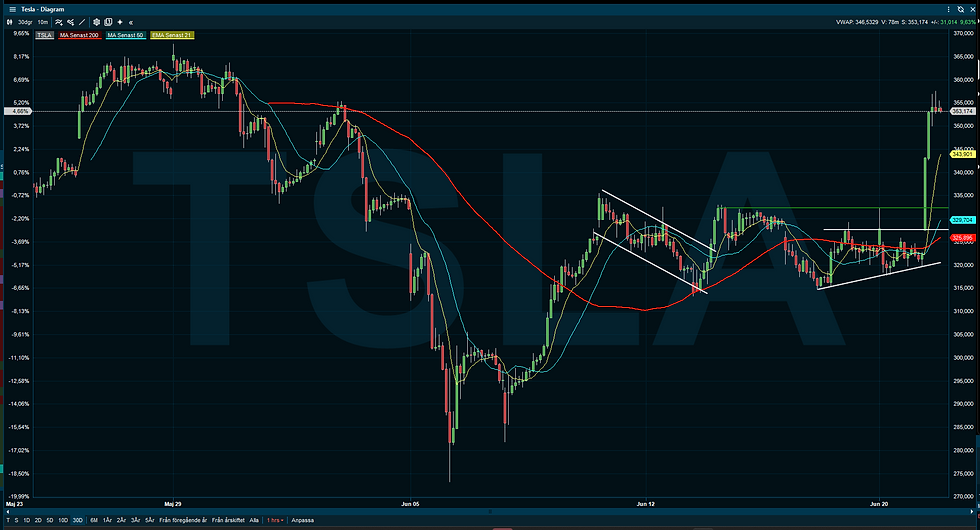This screenshot has height=530, width=980.
Task: Click the four-point star toolbar icon
Action: (x=120, y=22)
